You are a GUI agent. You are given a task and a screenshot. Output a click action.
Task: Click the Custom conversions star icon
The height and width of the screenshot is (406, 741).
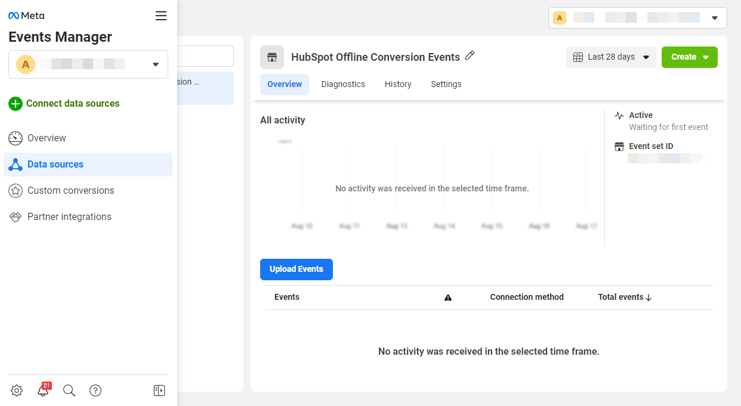click(15, 190)
